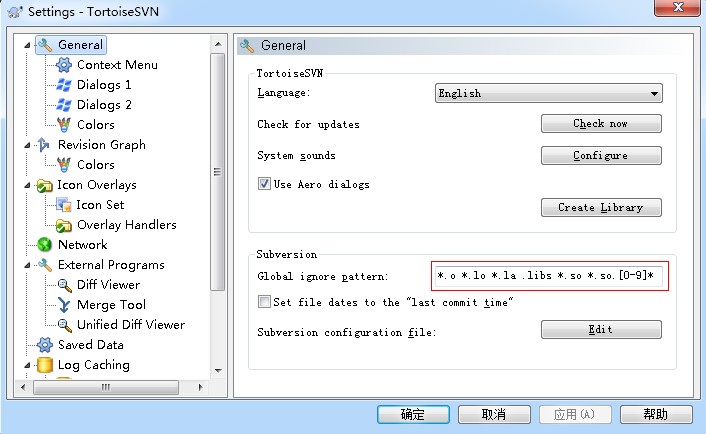The height and width of the screenshot is (434, 706).
Task: Click the Saved Data gear icon
Action: tap(45, 345)
